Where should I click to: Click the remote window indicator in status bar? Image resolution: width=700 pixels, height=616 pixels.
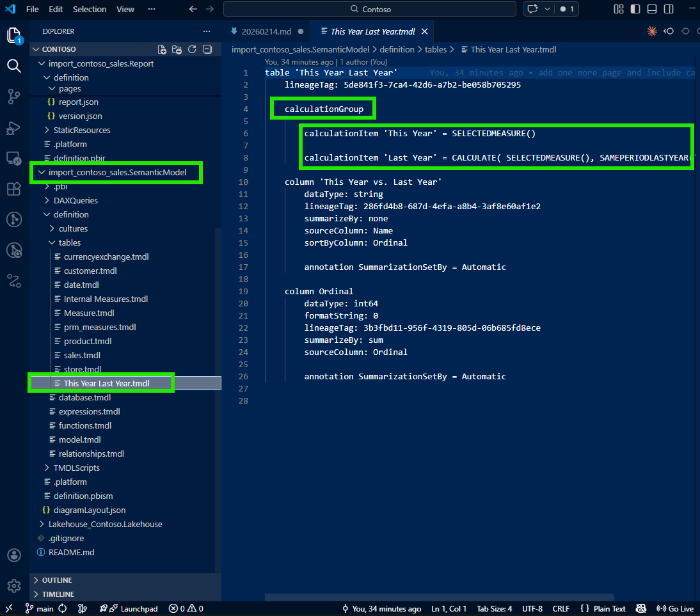coord(9,608)
